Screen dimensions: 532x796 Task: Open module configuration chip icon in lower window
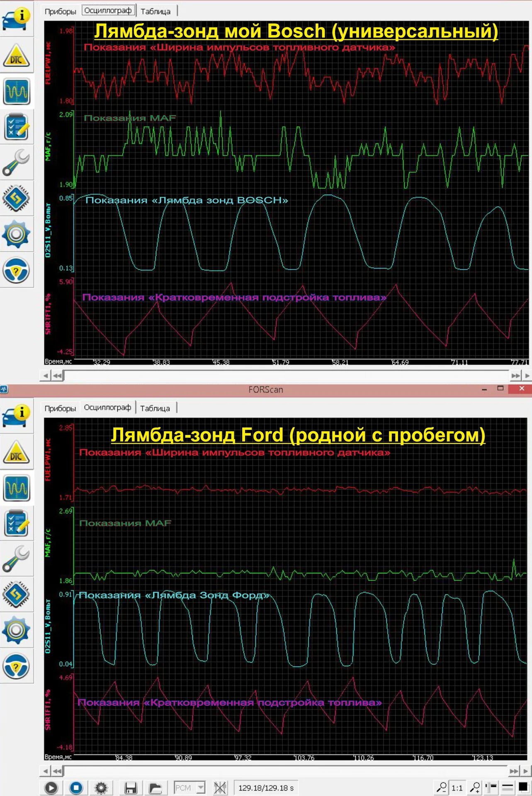pyautogui.click(x=17, y=595)
